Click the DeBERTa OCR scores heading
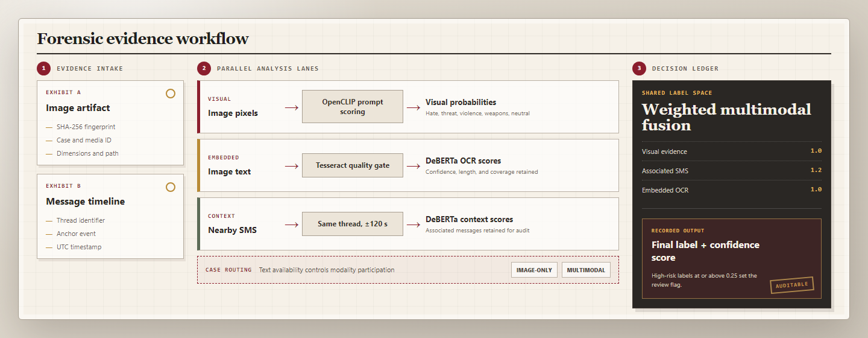 pyautogui.click(x=463, y=161)
